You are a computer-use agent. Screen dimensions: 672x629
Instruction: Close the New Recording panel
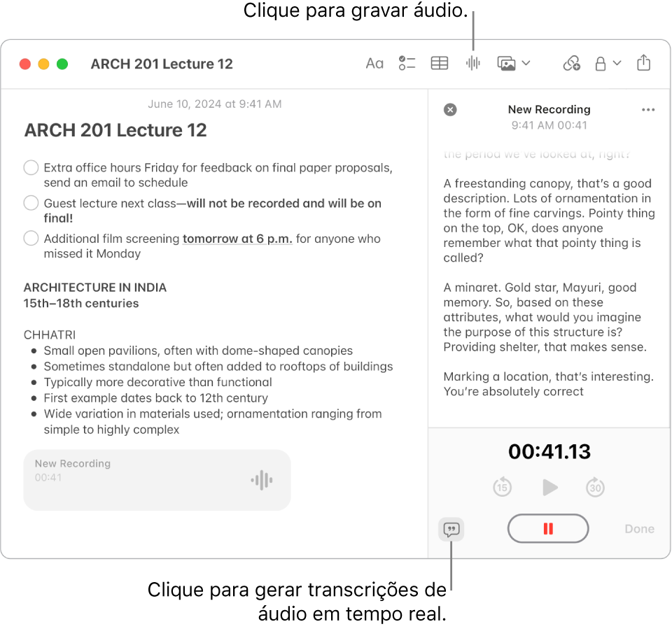(x=450, y=110)
